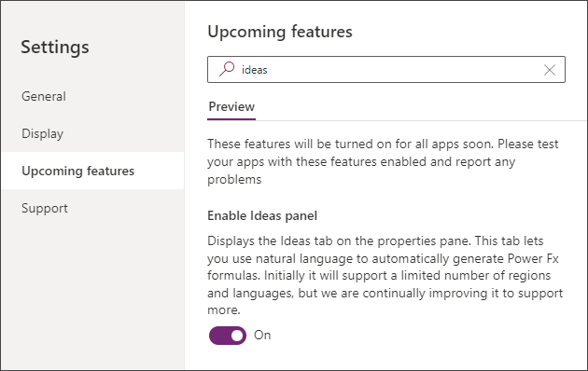The width and height of the screenshot is (588, 371).
Task: Toggle the Enable Ideas panel switch
Action: click(228, 335)
